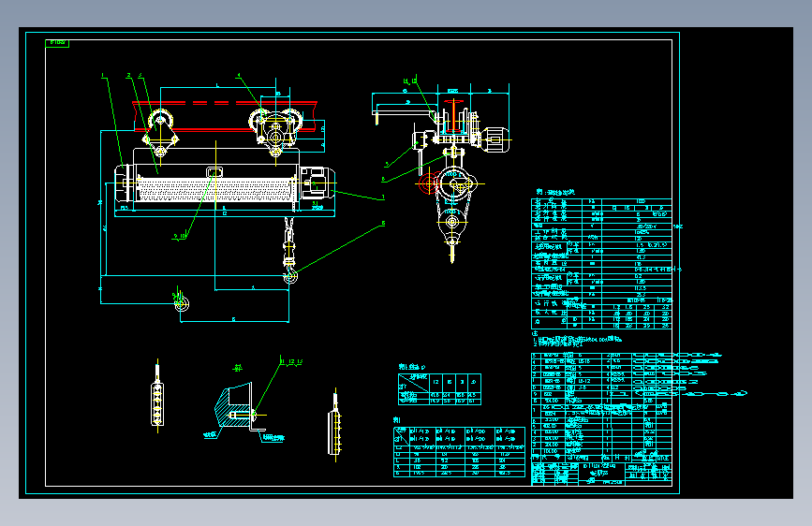Select the right motorized trolley assembly on the rail
812x526 pixels.
coord(275,131)
